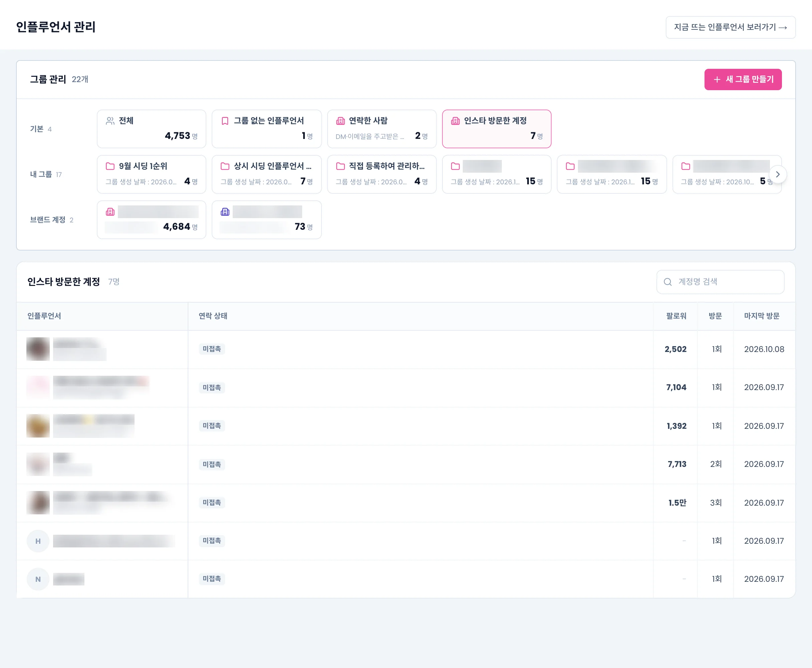This screenshot has height=668, width=812.
Task: Click 미접촉 badge in the 2,502 followers row
Action: click(212, 349)
